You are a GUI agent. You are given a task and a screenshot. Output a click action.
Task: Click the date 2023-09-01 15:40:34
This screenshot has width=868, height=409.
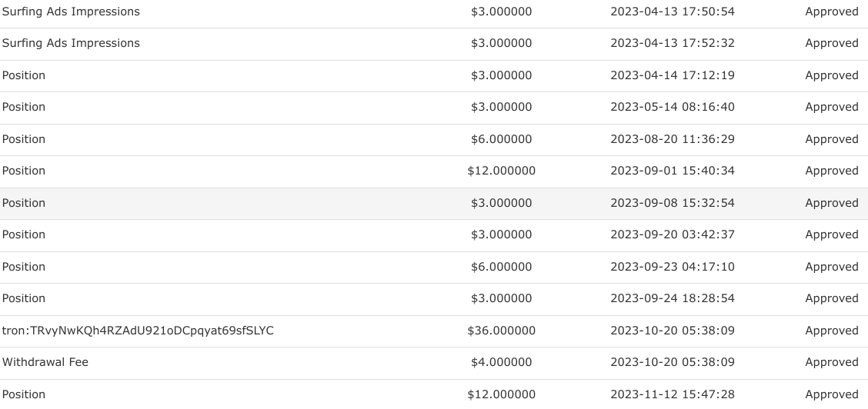click(672, 171)
